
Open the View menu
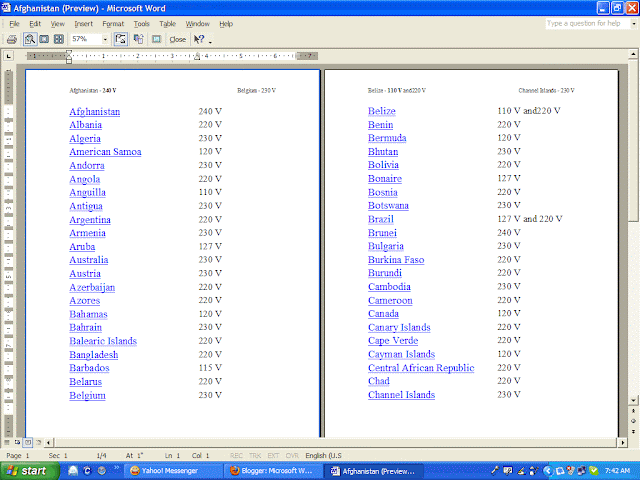click(58, 24)
